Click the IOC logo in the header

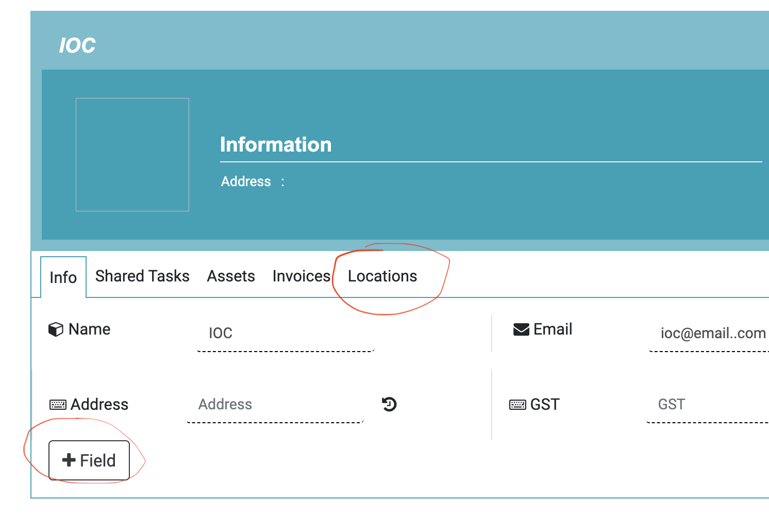pyautogui.click(x=77, y=45)
